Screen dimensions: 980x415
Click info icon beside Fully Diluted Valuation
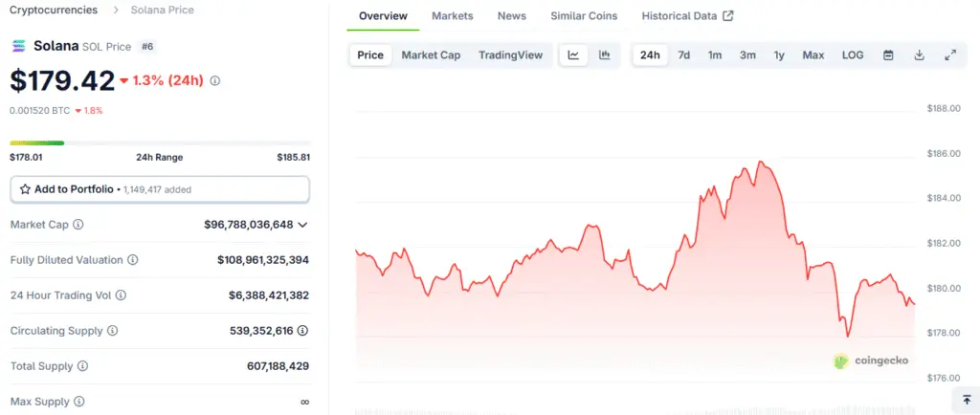click(132, 259)
